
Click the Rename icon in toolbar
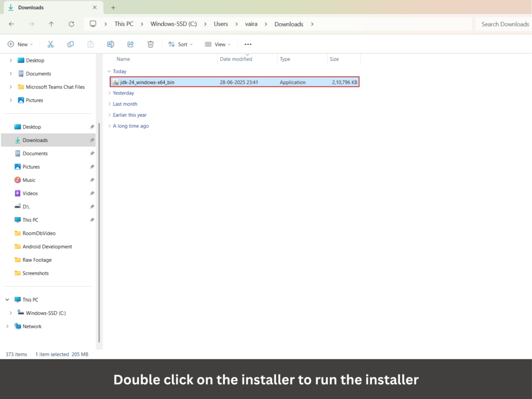click(110, 44)
